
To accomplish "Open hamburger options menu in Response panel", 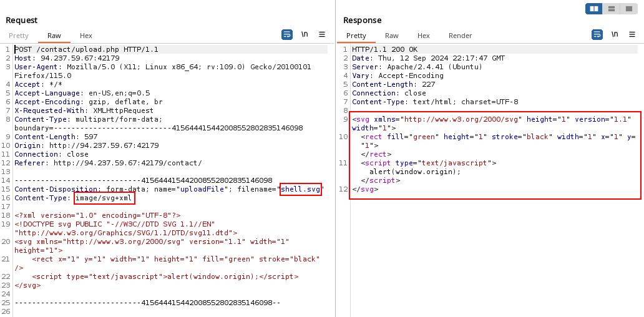I will click(x=632, y=34).
